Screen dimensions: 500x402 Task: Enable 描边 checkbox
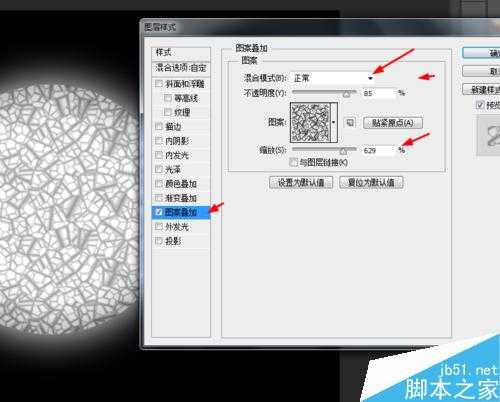coord(159,126)
